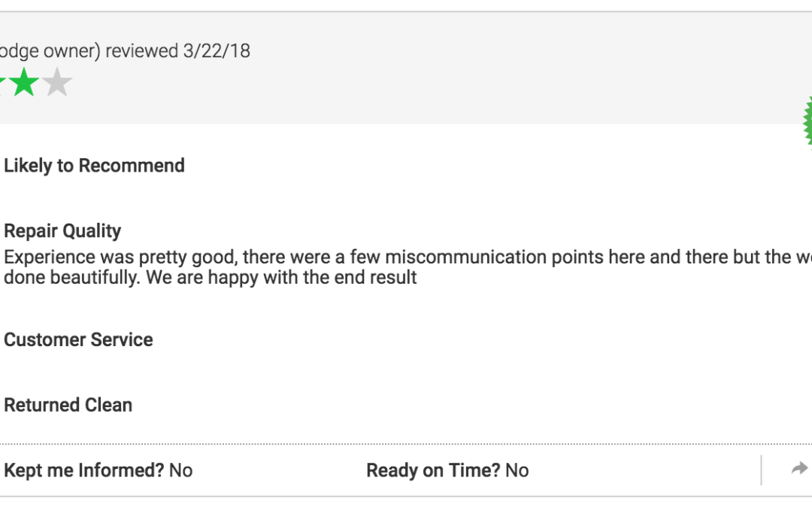Click the word reviewed in the header

(x=142, y=51)
